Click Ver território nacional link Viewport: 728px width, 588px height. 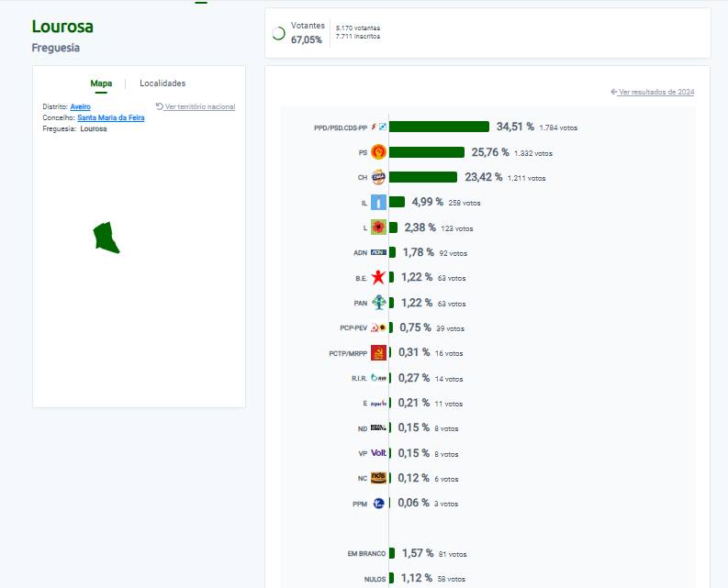pyautogui.click(x=200, y=106)
